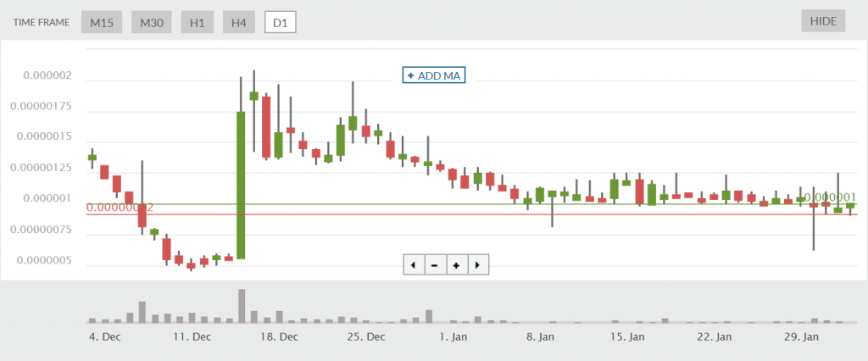Click the 25. Dec date label
The width and height of the screenshot is (868, 361).
[x=366, y=336]
